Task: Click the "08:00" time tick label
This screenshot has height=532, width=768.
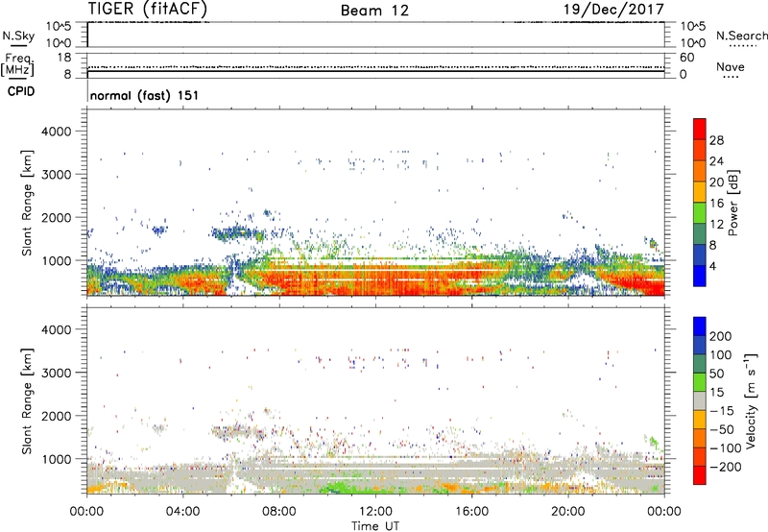Action: click(279, 512)
